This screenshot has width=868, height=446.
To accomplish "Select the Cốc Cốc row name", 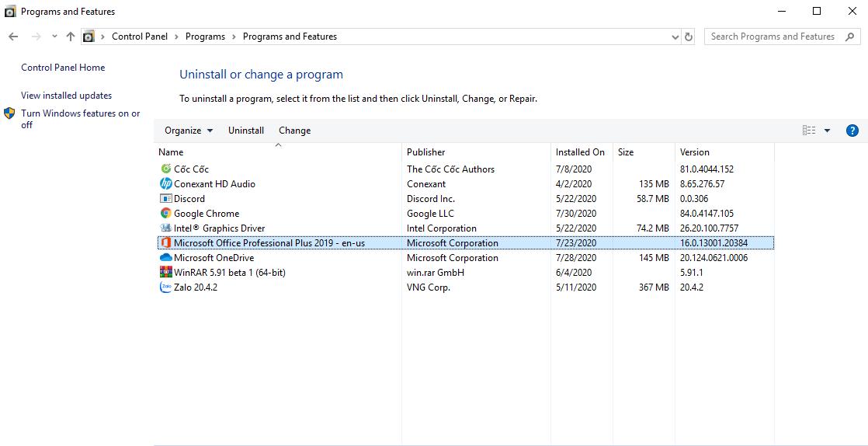I will (x=192, y=169).
